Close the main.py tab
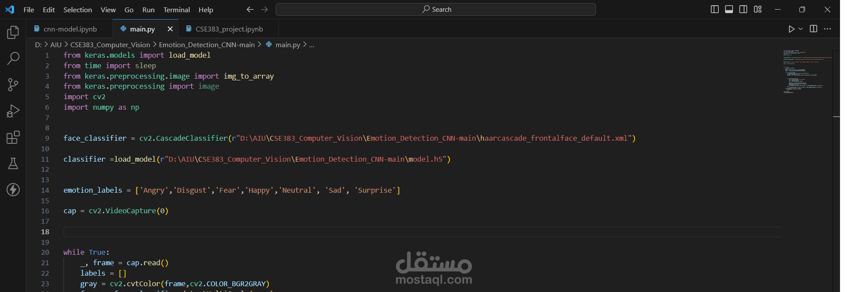The width and height of the screenshot is (868, 292). tap(170, 29)
